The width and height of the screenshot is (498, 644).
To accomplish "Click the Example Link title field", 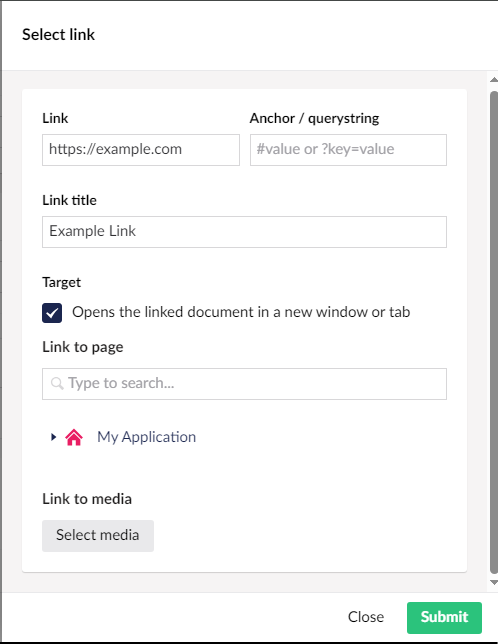I will 244,232.
